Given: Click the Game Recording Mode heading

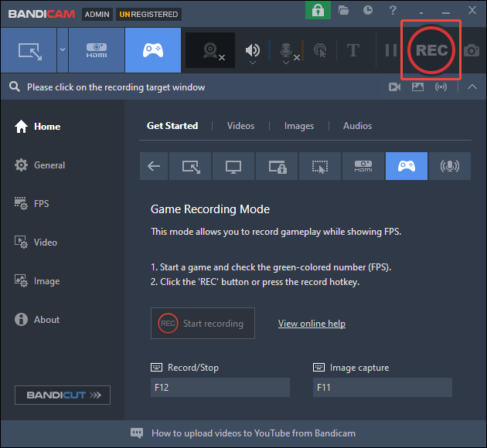Looking at the screenshot, I should [x=210, y=209].
